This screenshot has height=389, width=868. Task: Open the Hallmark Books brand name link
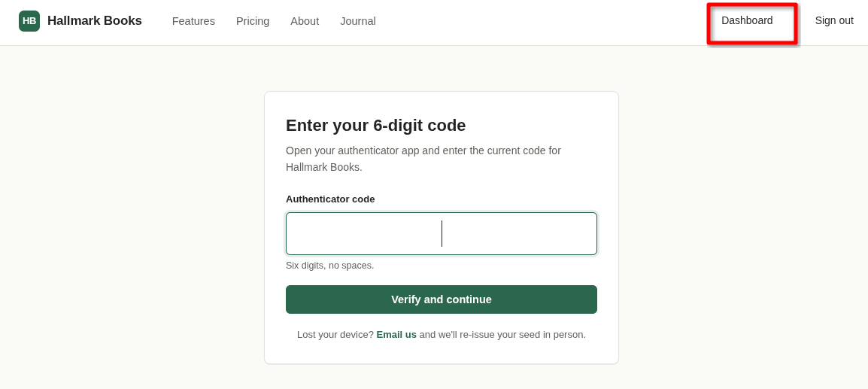tap(95, 21)
